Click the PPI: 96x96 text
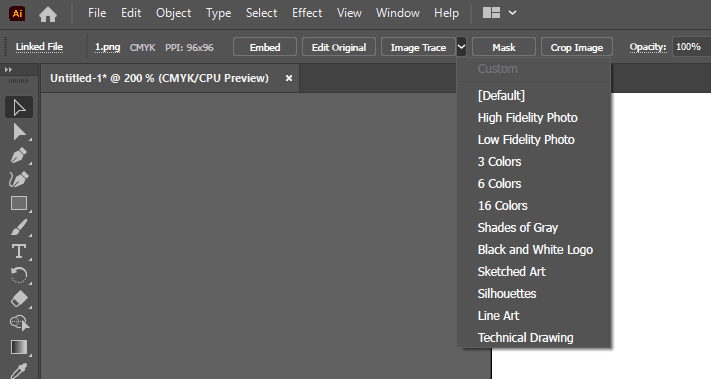Image resolution: width=711 pixels, height=379 pixels. (x=189, y=48)
